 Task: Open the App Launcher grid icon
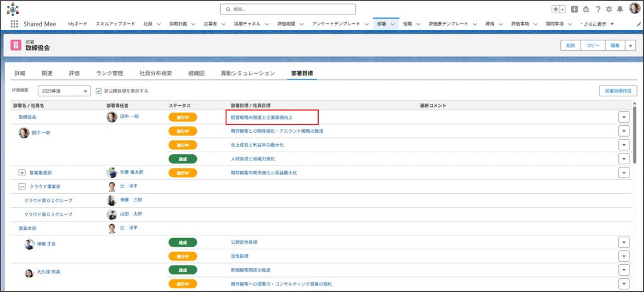coord(14,24)
